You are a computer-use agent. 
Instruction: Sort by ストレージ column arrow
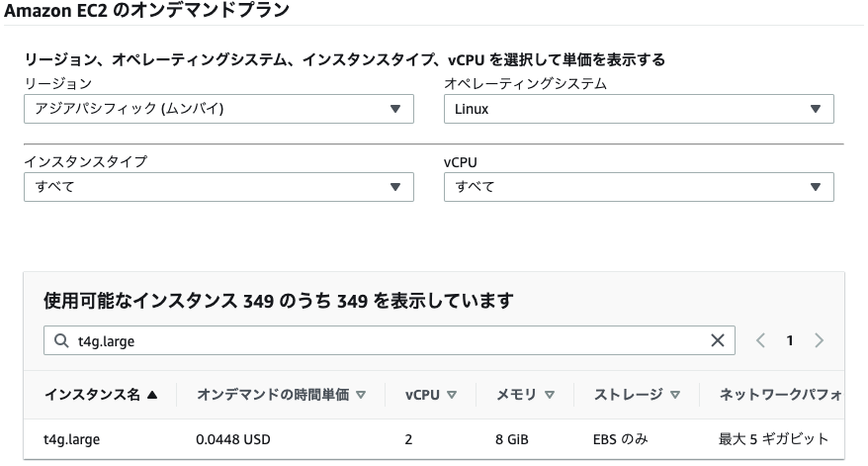[675, 395]
